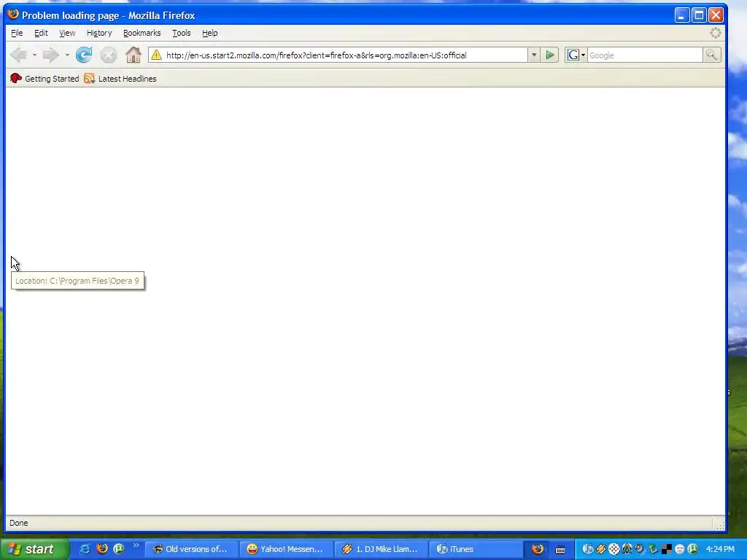Click the Getting Started bookmark icon
The height and width of the screenshot is (560, 747).
(x=16, y=79)
